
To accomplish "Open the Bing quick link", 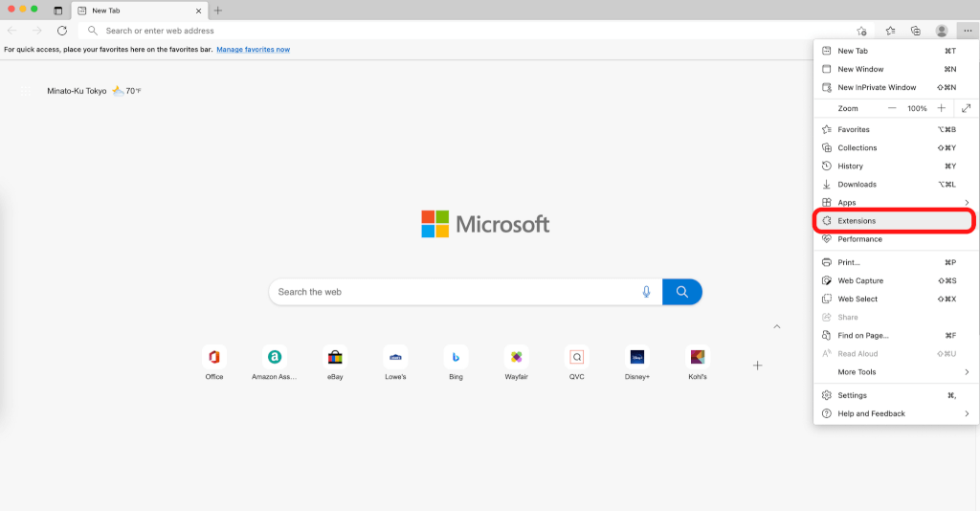I will [457, 363].
